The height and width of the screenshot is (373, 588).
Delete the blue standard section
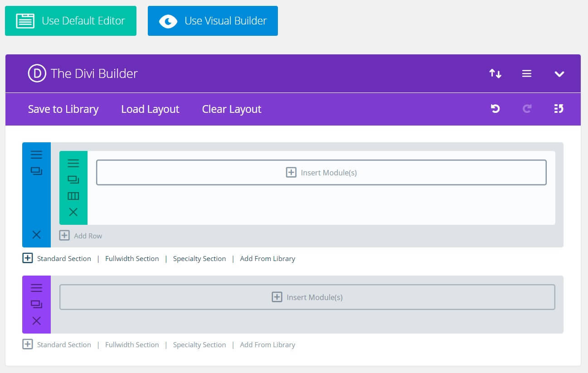[36, 234]
